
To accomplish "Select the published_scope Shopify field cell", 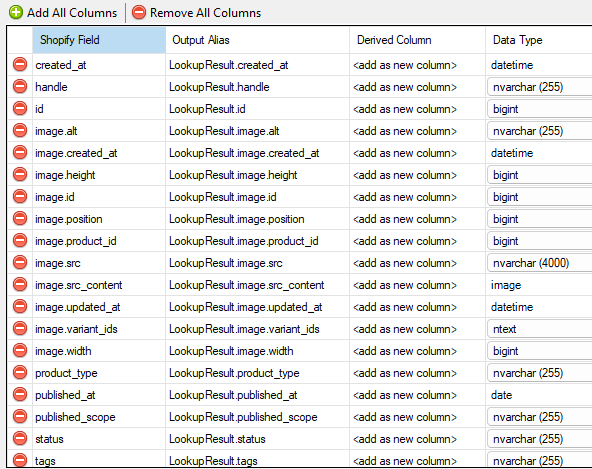I will [x=99, y=417].
